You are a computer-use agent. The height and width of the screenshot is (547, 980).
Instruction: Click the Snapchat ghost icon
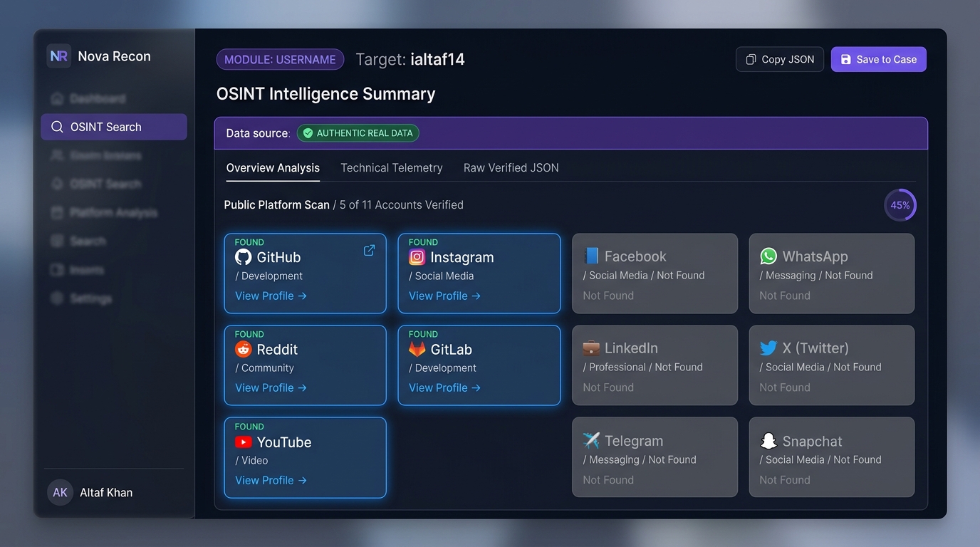pyautogui.click(x=768, y=441)
